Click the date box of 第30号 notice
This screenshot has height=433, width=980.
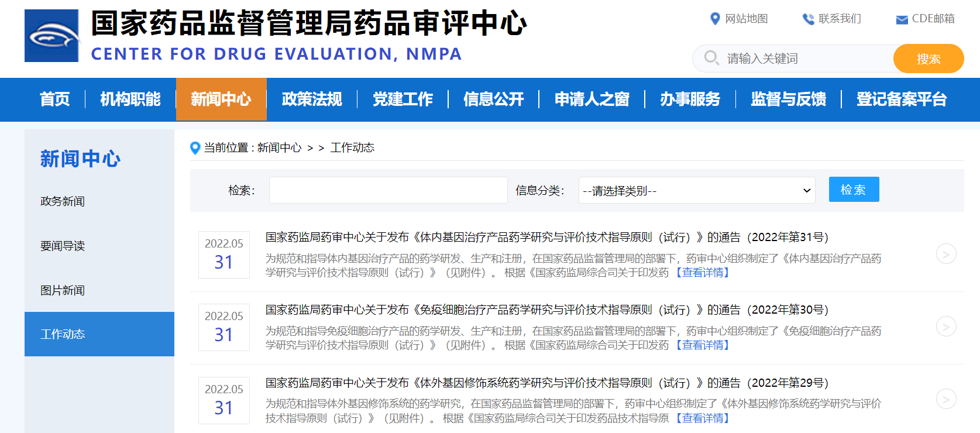224,327
